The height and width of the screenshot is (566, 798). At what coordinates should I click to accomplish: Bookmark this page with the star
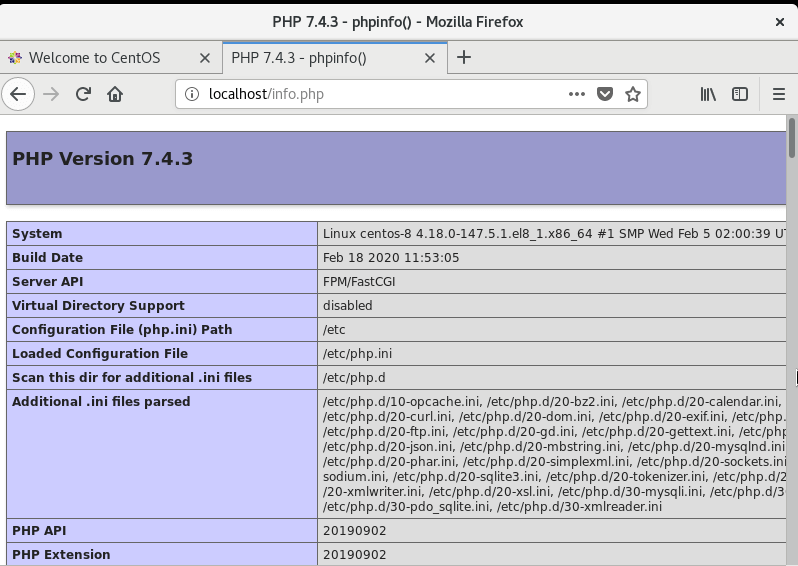point(633,94)
